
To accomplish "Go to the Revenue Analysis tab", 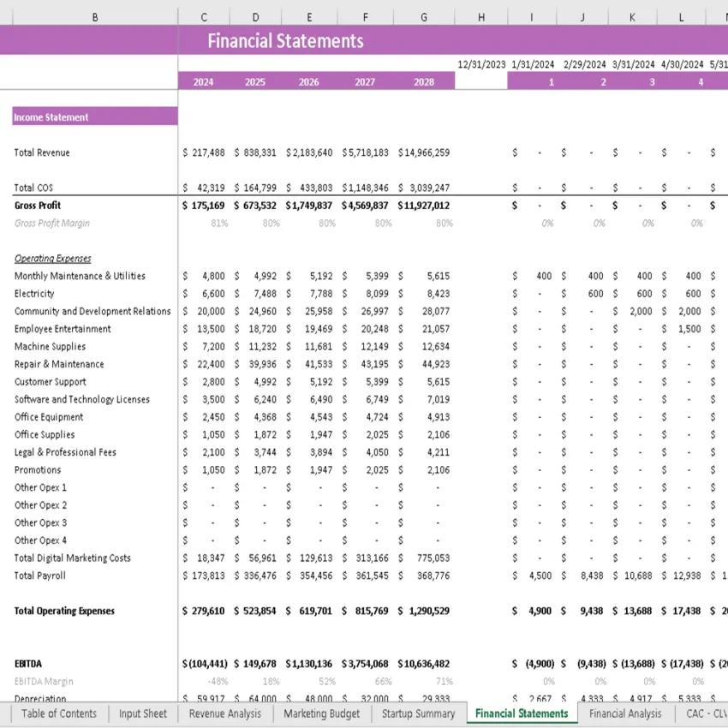I will pyautogui.click(x=224, y=713).
